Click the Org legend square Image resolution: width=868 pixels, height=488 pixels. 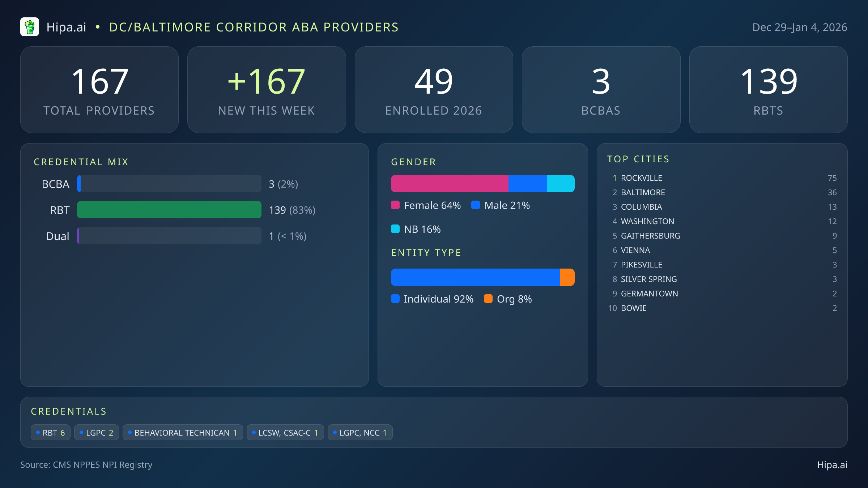488,299
